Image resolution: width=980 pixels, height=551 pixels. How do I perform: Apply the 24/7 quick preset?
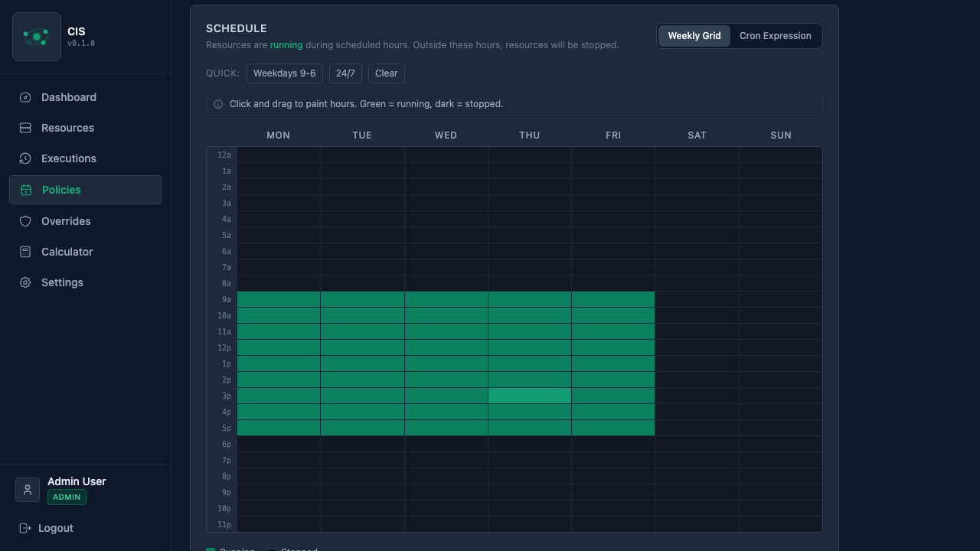[x=345, y=73]
